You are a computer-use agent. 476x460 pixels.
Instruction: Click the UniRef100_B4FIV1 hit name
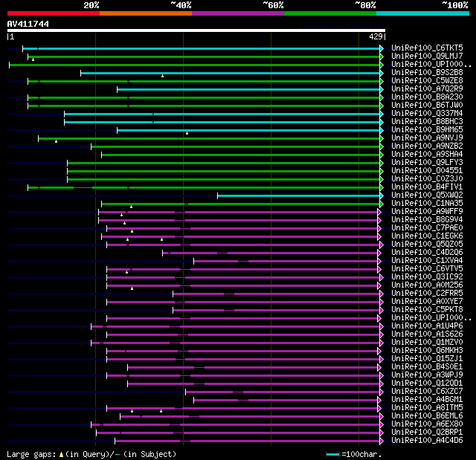click(427, 187)
